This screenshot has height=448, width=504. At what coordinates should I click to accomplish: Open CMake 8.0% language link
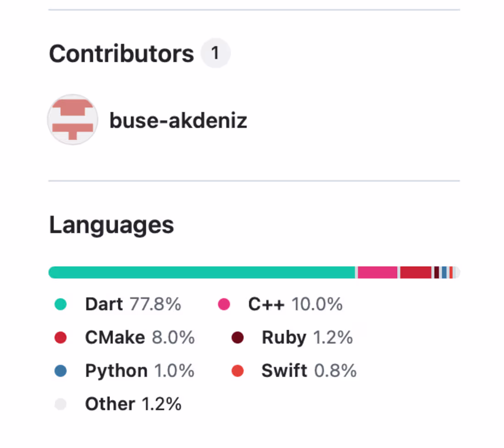[x=140, y=338]
